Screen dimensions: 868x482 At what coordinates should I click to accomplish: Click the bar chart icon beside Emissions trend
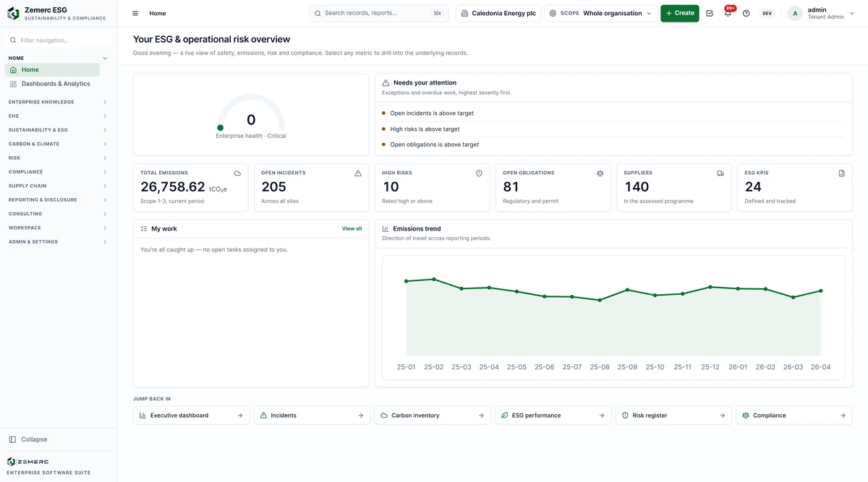point(386,228)
